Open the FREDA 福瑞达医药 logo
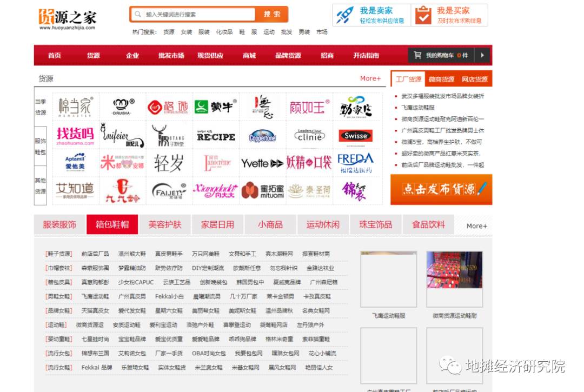Screen dimensions: 584x392 pos(356,163)
